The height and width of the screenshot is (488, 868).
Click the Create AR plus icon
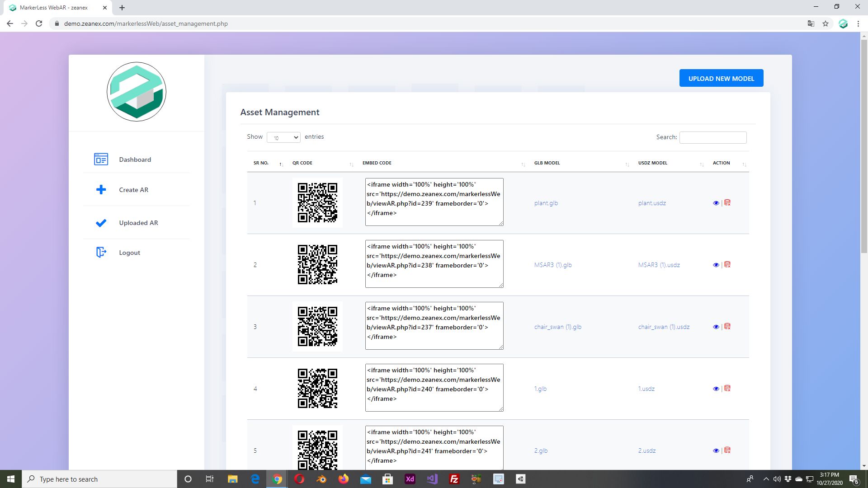101,190
